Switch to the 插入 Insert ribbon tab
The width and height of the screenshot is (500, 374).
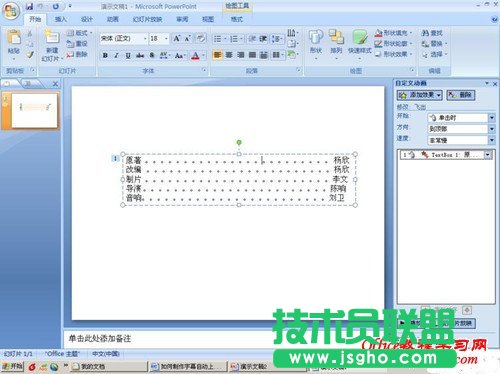[x=60, y=19]
